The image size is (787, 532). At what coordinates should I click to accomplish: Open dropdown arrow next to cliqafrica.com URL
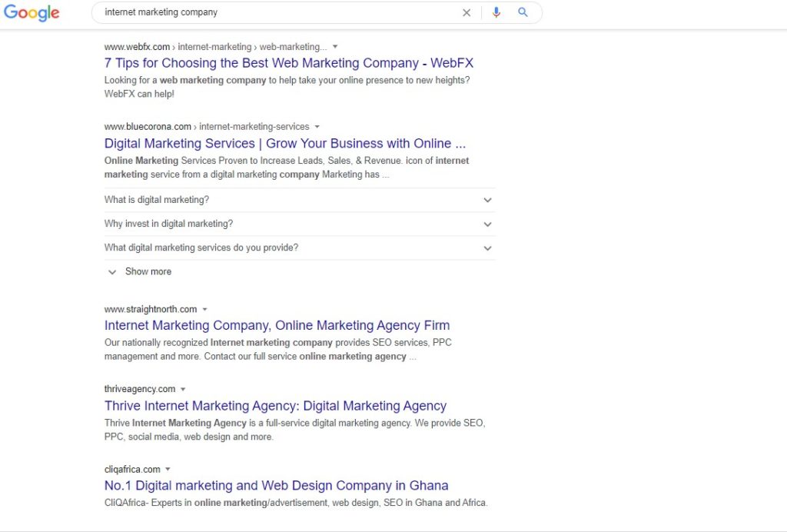click(x=168, y=469)
